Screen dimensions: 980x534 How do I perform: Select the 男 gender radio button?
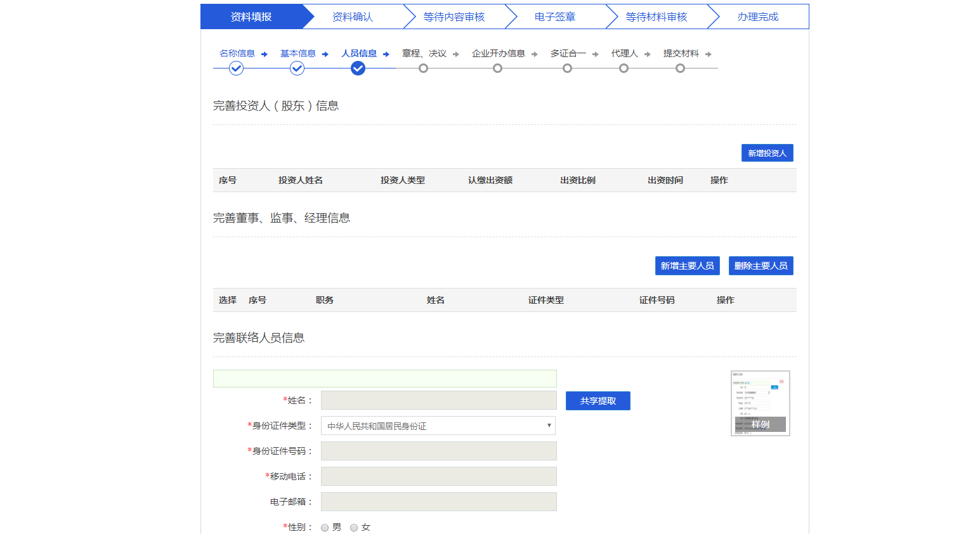(x=325, y=528)
